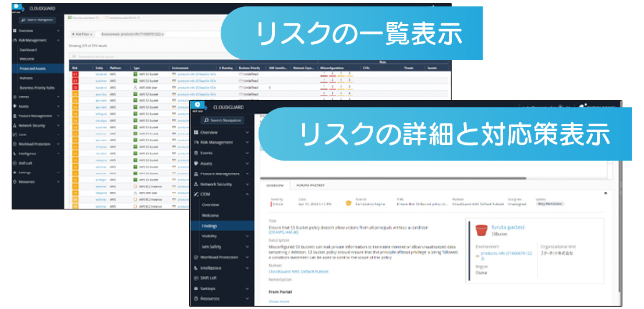Image resolution: width=644 pixels, height=309 pixels.
Task: Expand Overview chevron in front window sidebar
Action: point(247,133)
